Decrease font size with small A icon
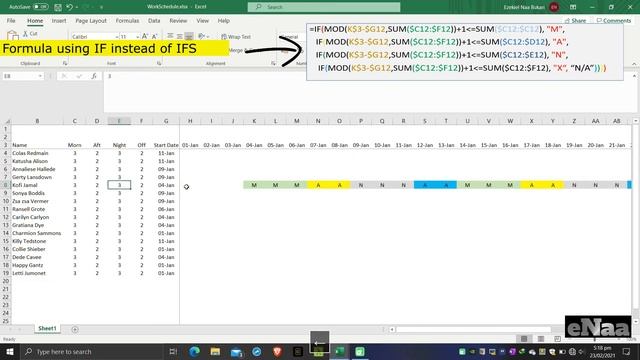Image resolution: width=640 pixels, height=360 pixels. (x=154, y=37)
